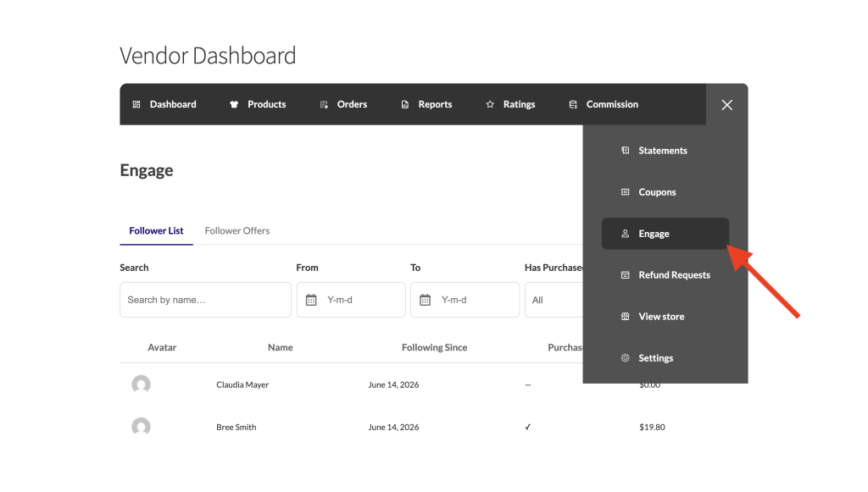Click the Products t-shirt icon
Screen dimensions: 868x492
click(234, 104)
